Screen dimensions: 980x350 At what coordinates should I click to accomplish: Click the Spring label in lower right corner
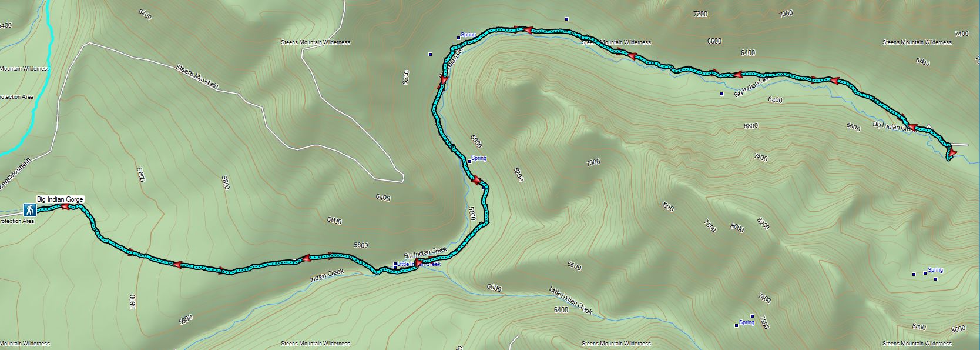coord(935,270)
